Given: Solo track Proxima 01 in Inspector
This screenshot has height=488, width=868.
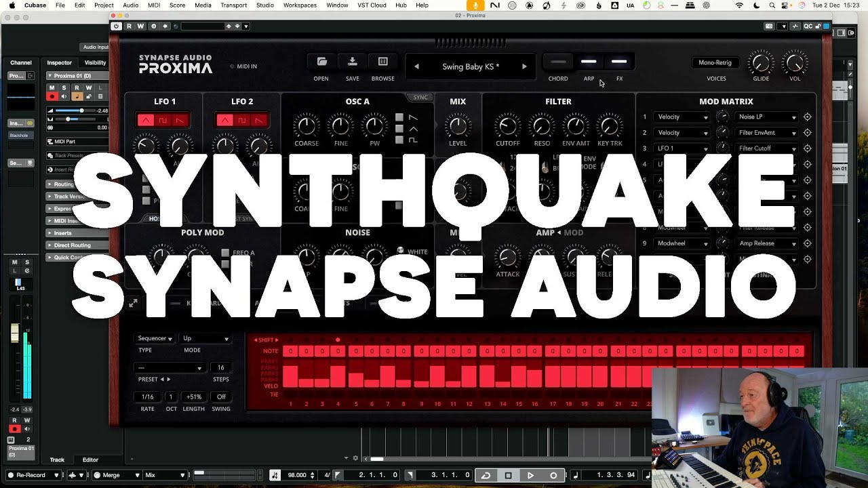Looking at the screenshot, I should (x=64, y=88).
